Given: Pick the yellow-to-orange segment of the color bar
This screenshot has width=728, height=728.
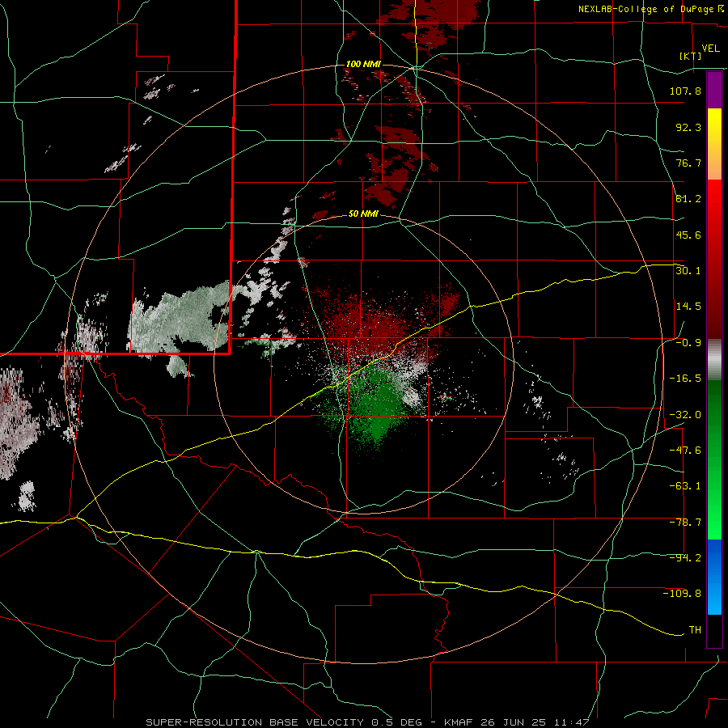Looking at the screenshot, I should click(714, 144).
